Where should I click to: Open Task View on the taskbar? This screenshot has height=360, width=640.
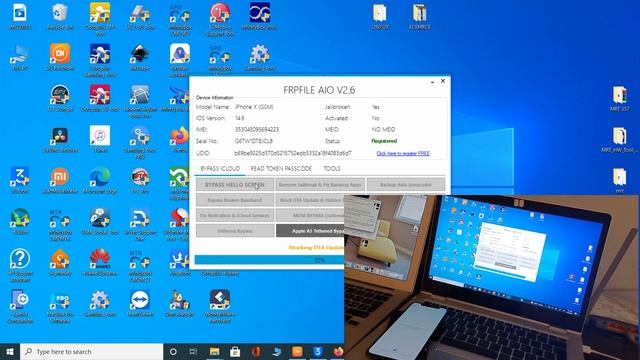(x=193, y=351)
